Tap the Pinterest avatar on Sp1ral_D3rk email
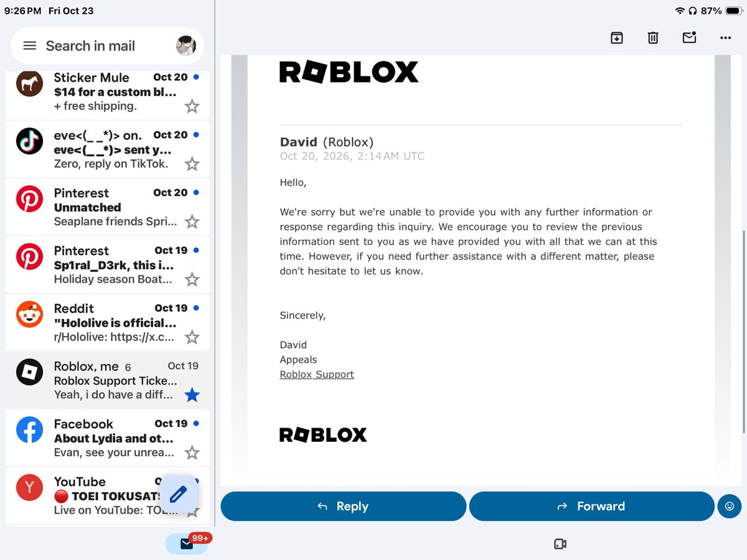Screen dimensions: 747x560 click(x=29, y=256)
